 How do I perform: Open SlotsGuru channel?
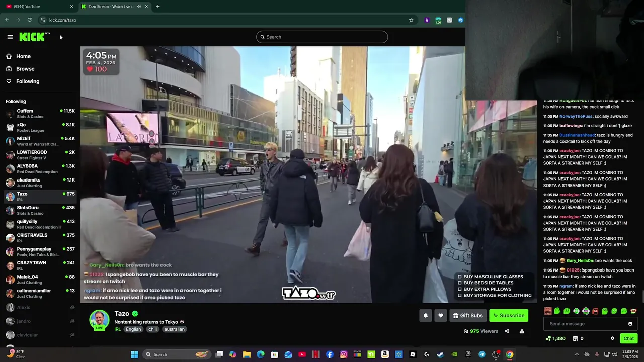40,210
